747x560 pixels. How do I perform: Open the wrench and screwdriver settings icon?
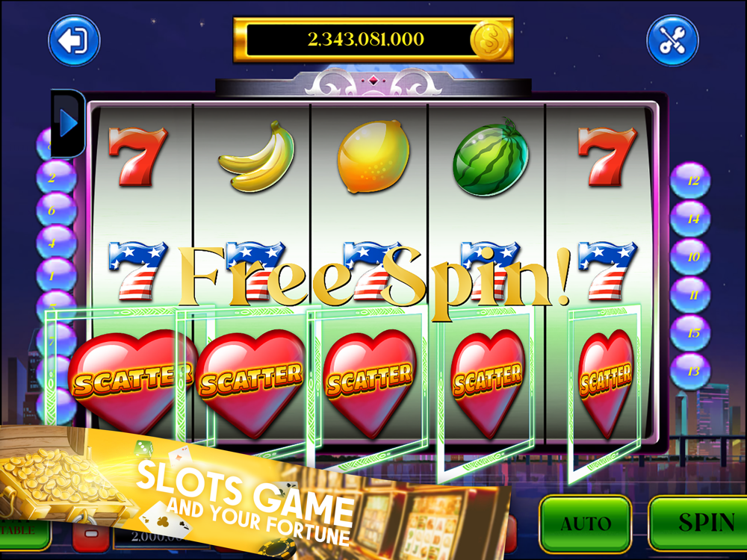click(672, 40)
